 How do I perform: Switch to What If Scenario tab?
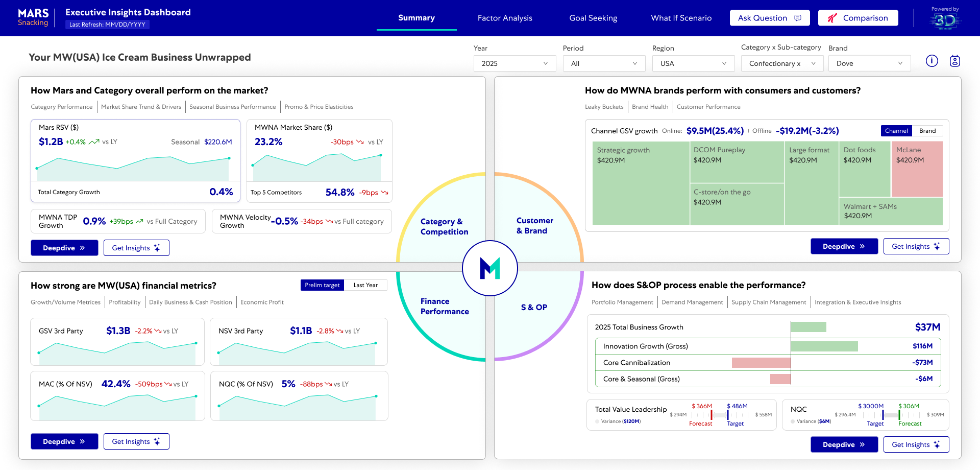[x=681, y=18]
